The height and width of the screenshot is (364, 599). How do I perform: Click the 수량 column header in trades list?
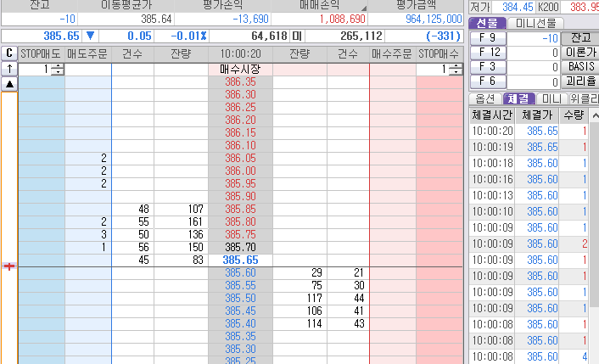click(x=574, y=115)
